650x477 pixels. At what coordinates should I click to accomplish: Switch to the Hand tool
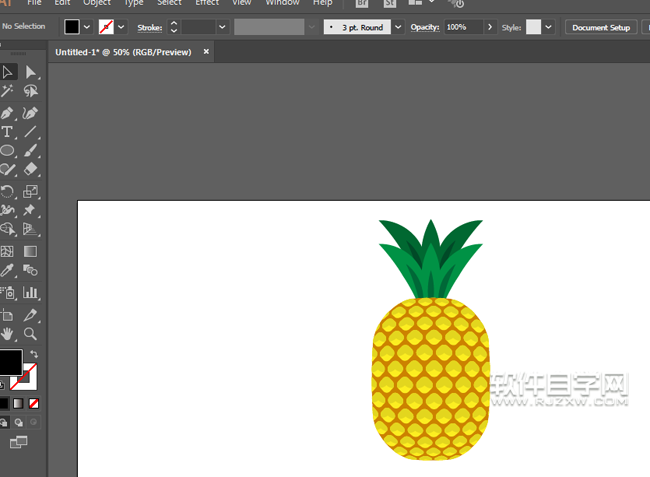tap(7, 334)
